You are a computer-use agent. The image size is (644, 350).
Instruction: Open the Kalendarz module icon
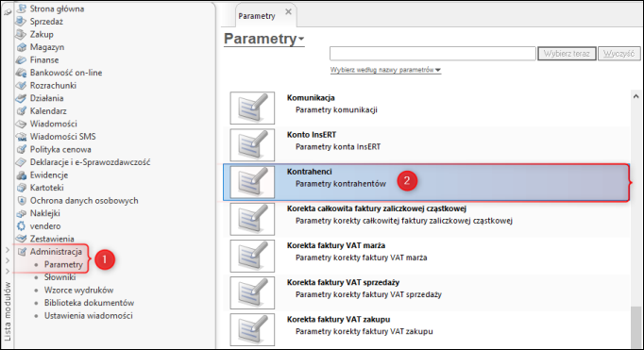click(21, 110)
